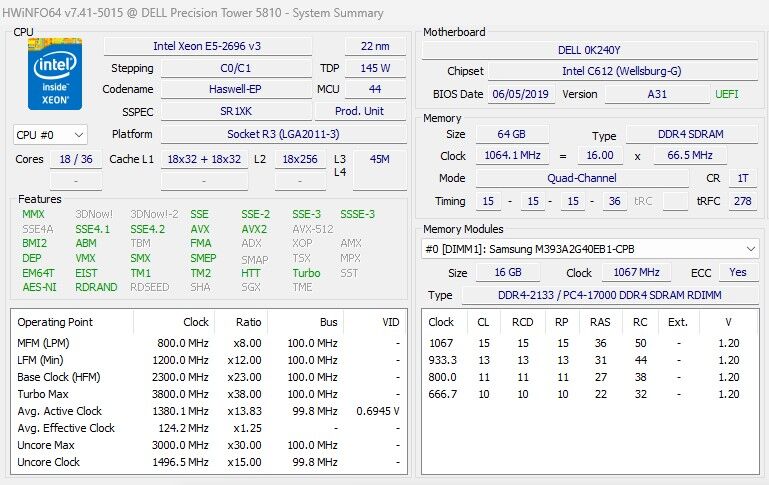This screenshot has height=485, width=769.
Task: Click the 0.6945 V VID value
Action: [x=378, y=411]
